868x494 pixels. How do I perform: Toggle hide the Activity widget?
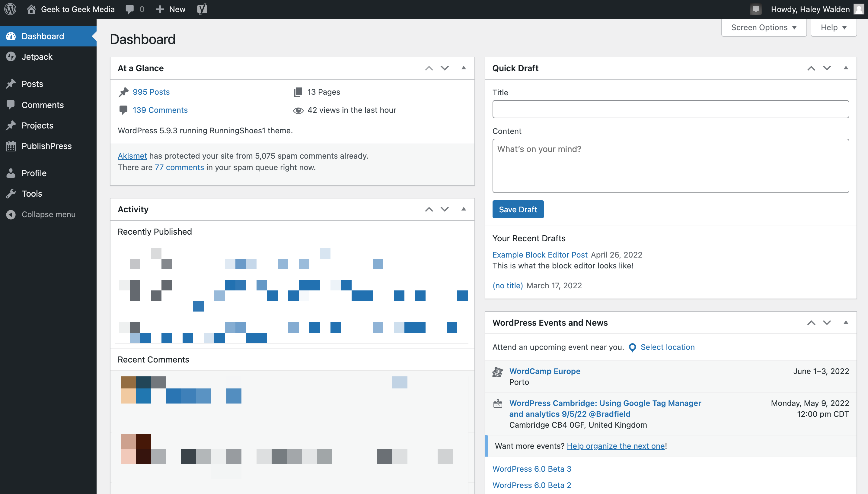[x=464, y=209]
